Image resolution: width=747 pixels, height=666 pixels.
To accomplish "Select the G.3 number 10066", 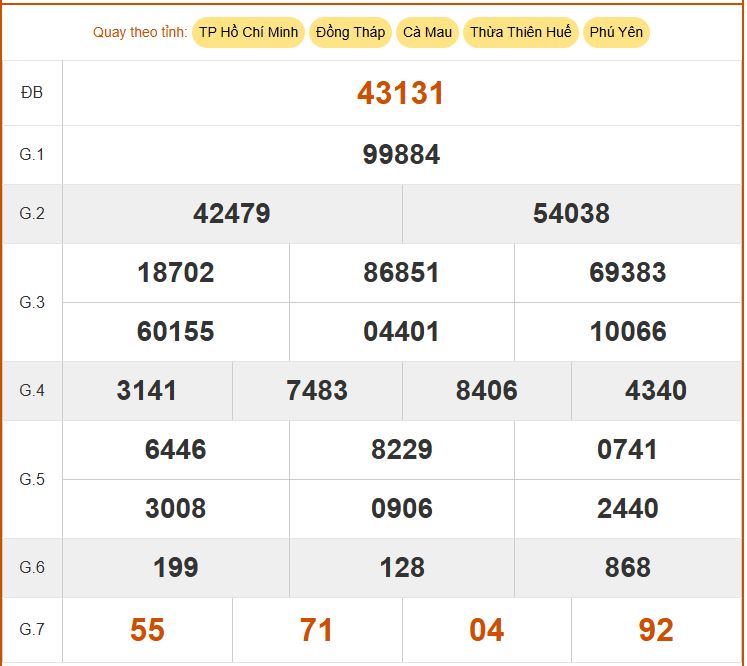I will (x=628, y=332).
